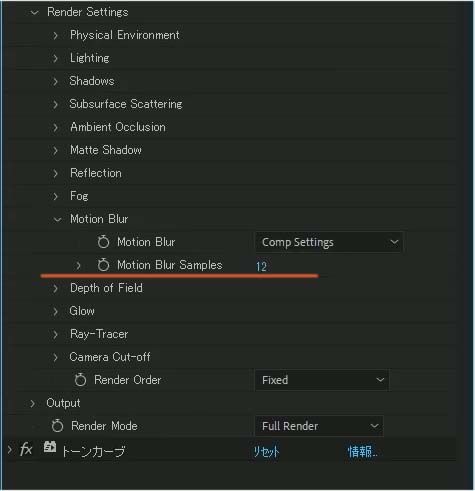Viewport: 475px width, 491px height.
Task: Collapse the Motion Blur group
Action: click(x=57, y=219)
